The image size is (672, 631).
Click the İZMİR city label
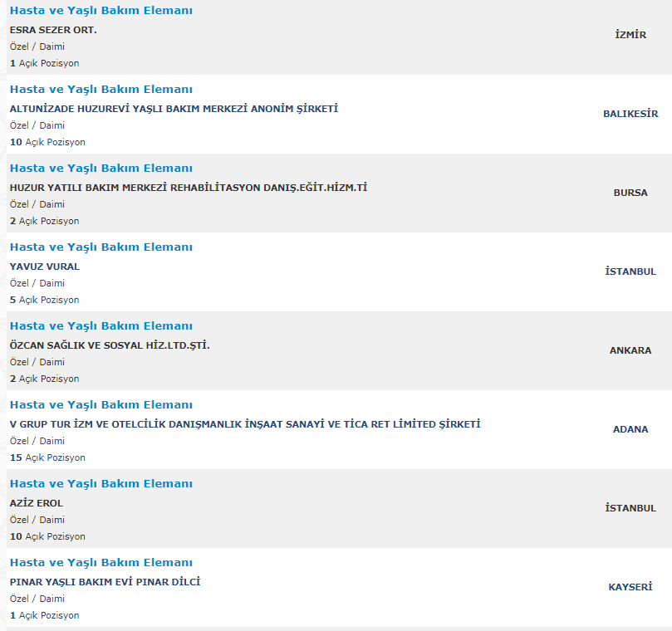pyautogui.click(x=630, y=35)
